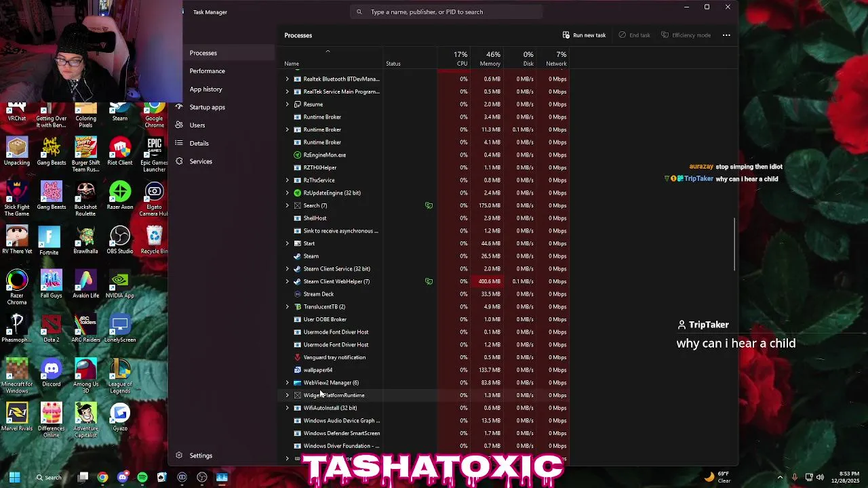The width and height of the screenshot is (868, 488).
Task: Expand the RealTek Service Main Program row
Action: pyautogui.click(x=287, y=91)
